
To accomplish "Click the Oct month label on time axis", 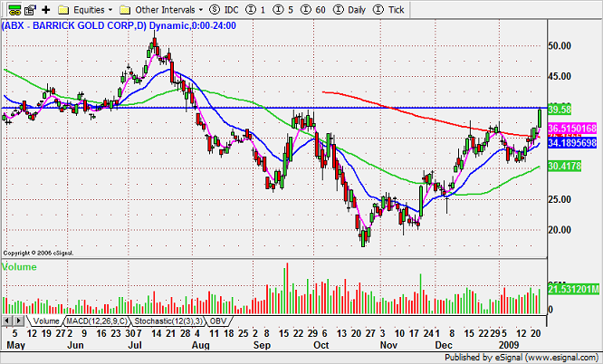I will (321, 345).
